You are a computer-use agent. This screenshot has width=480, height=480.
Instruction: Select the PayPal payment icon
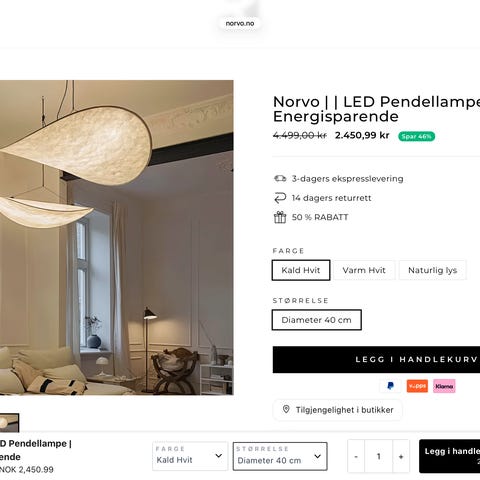pyautogui.click(x=391, y=386)
